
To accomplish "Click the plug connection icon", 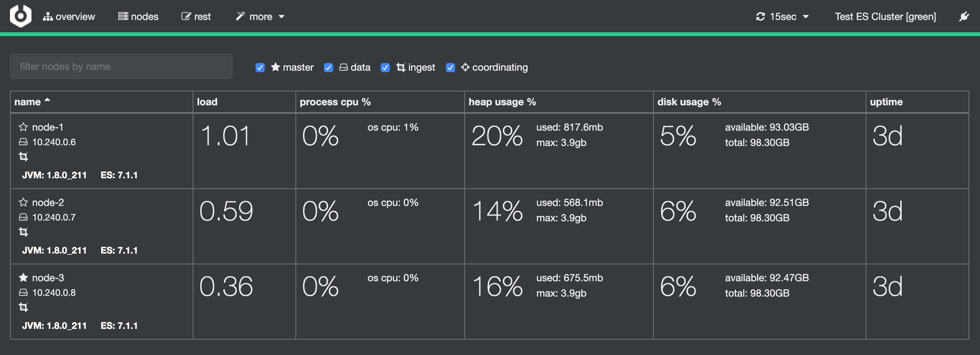I will tap(964, 17).
